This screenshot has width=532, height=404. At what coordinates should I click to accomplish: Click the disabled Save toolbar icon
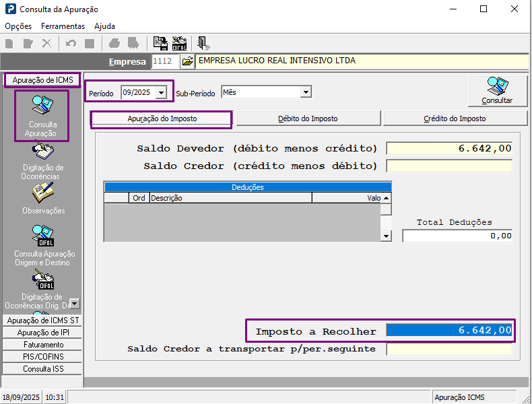(90, 43)
